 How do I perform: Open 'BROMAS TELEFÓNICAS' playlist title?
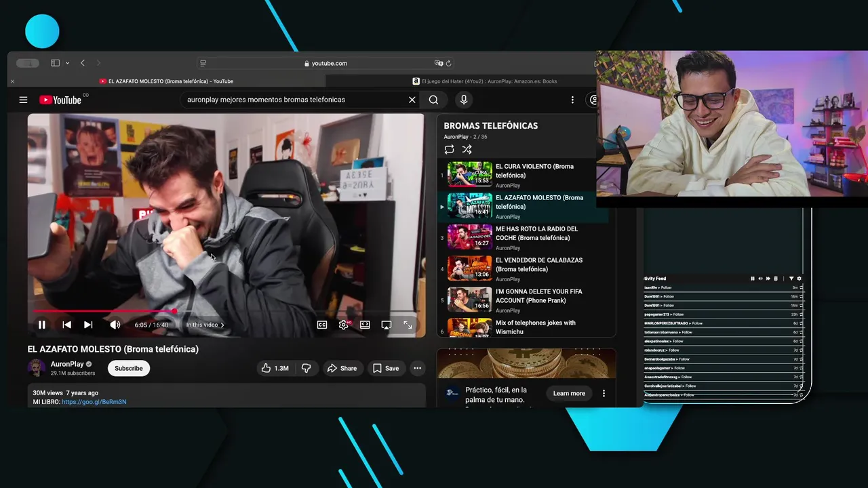(x=491, y=125)
